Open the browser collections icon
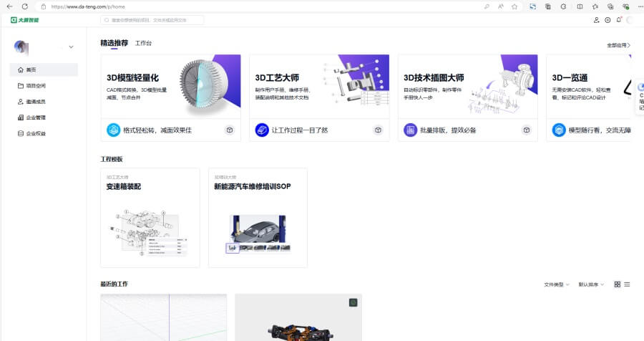 pos(610,6)
